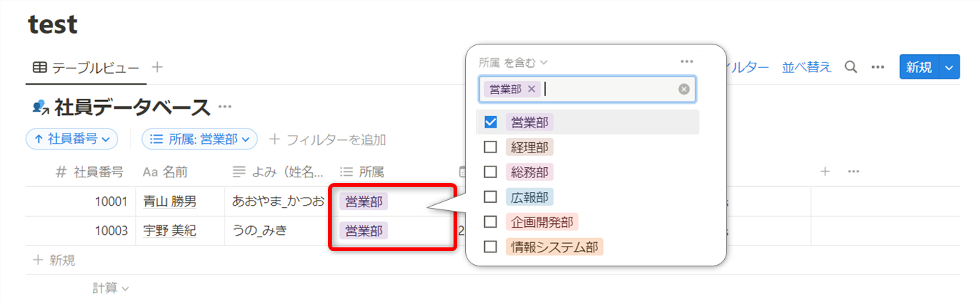Open the 社員データベース three-dot menu
The height and width of the screenshot is (305, 980).
click(x=225, y=107)
